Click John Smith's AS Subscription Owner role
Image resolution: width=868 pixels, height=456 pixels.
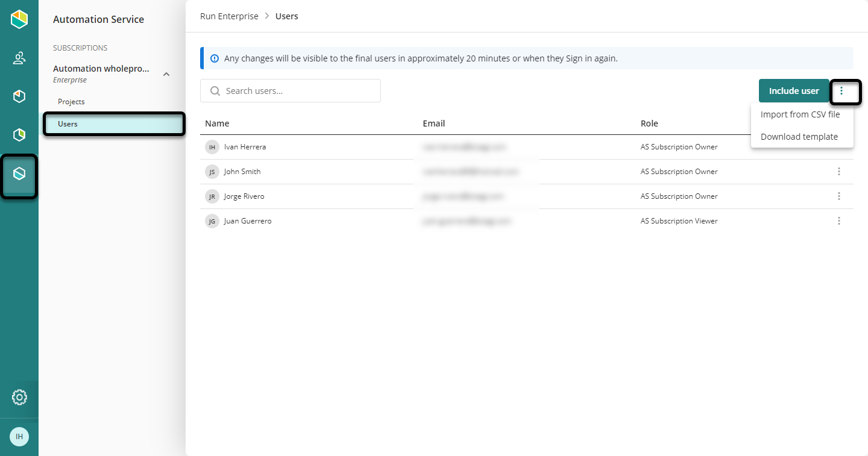(x=679, y=172)
